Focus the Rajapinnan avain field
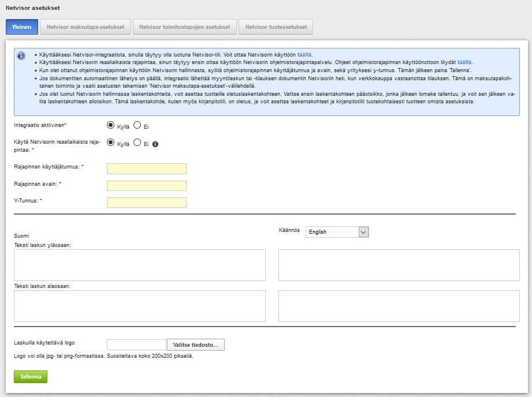Viewport: 532px width, 397px height. coord(147,186)
